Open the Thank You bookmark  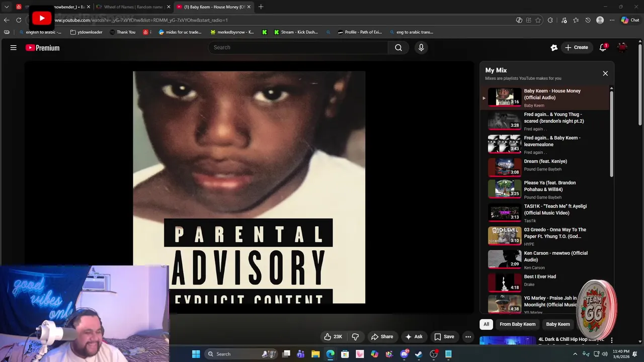[122, 32]
